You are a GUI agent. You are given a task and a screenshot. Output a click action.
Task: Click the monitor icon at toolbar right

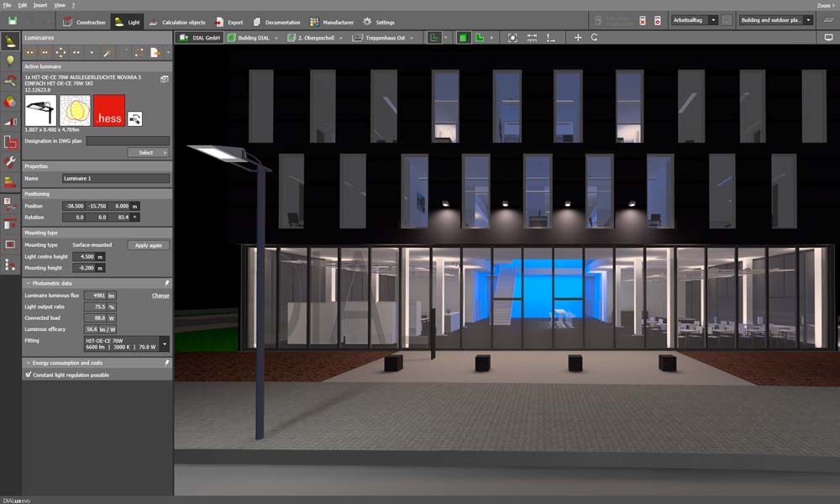pos(827,38)
